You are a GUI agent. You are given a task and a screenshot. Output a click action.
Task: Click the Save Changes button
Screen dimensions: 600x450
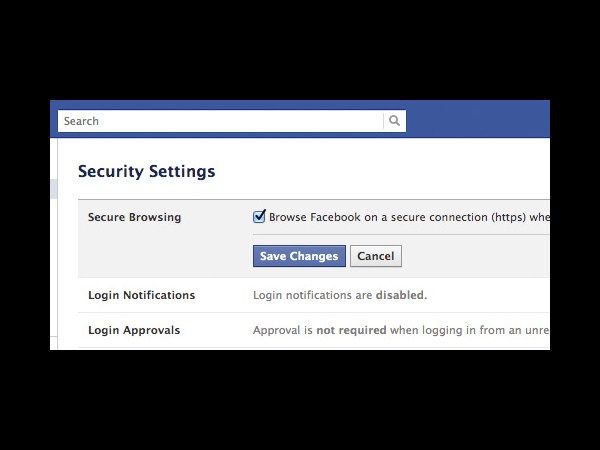[299, 256]
